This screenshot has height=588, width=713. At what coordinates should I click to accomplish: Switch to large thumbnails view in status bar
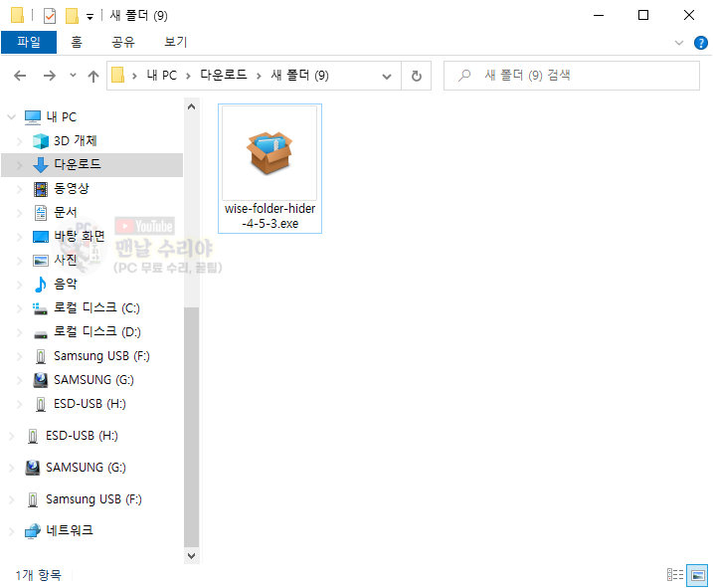click(697, 575)
